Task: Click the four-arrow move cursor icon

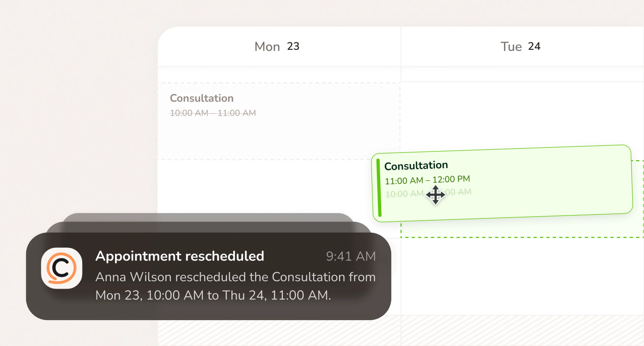Action: pos(436,195)
